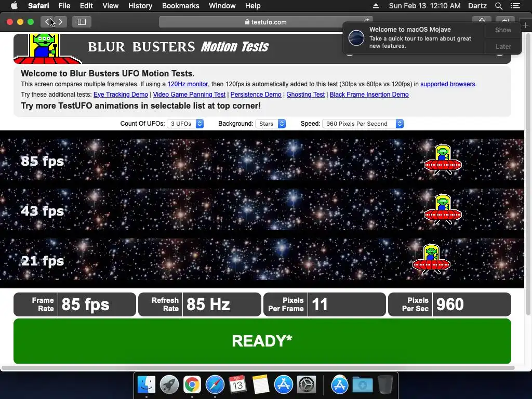Open Calendar from the Dock
Viewport: 532px width, 399px height.
click(237, 385)
